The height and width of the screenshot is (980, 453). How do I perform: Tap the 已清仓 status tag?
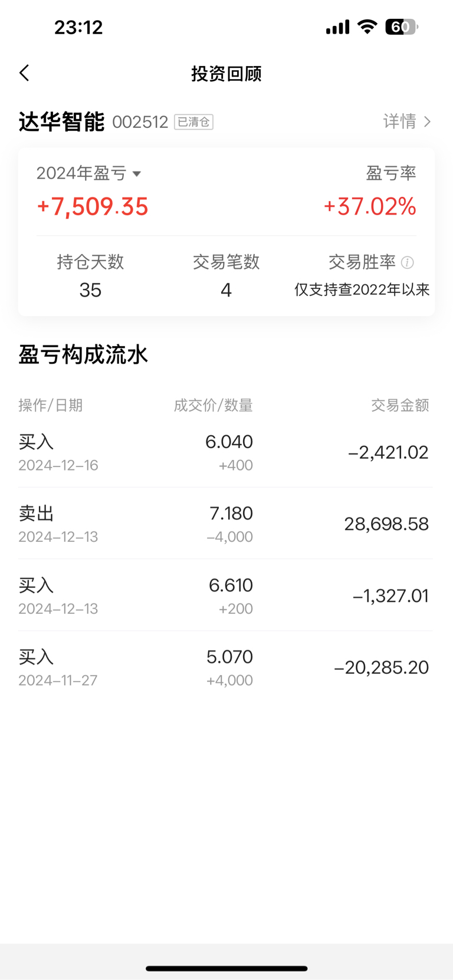tap(193, 122)
